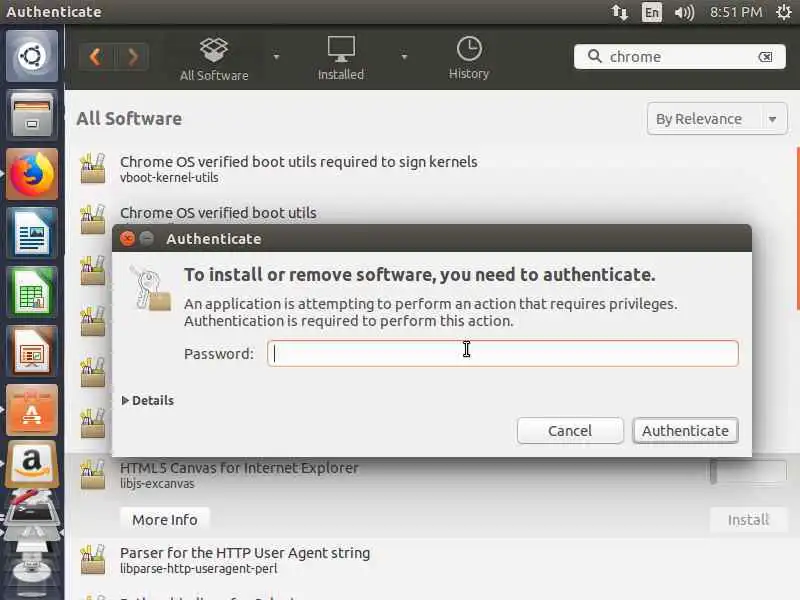Click the libjs-excanvas package icon
The height and width of the screenshot is (600, 800).
(93, 474)
